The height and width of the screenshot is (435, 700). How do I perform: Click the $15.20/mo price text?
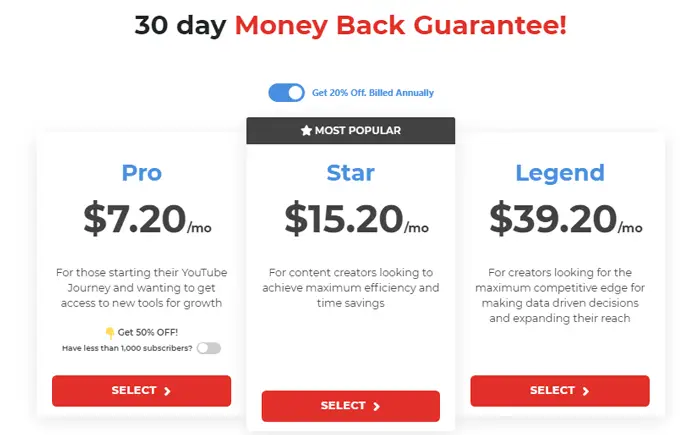(x=356, y=219)
